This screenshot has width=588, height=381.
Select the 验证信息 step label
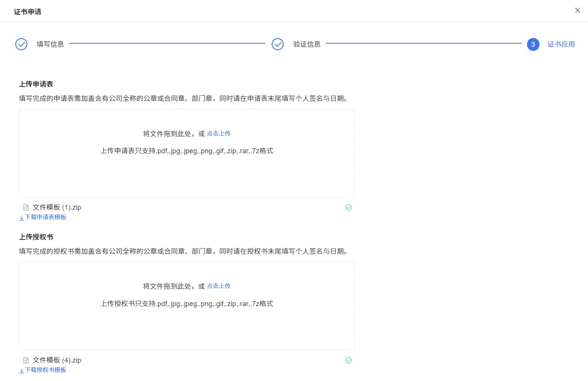point(307,44)
